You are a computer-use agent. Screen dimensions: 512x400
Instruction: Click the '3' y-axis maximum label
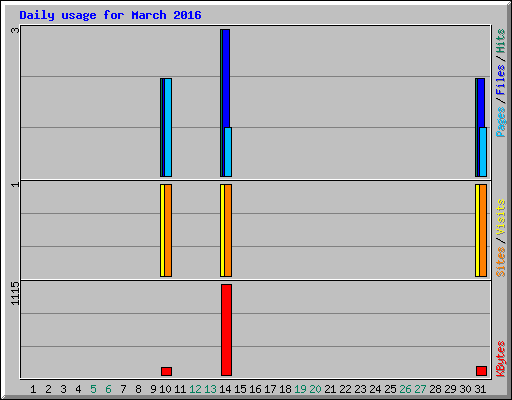(x=15, y=30)
